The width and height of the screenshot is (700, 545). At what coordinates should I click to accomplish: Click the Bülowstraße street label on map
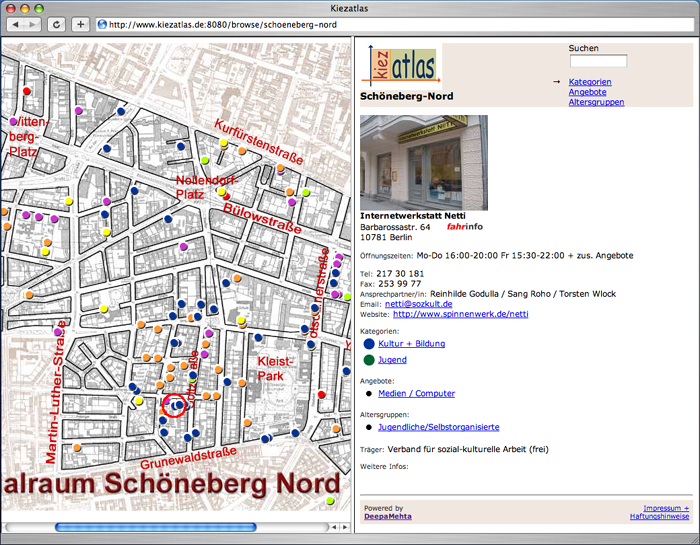[x=262, y=217]
